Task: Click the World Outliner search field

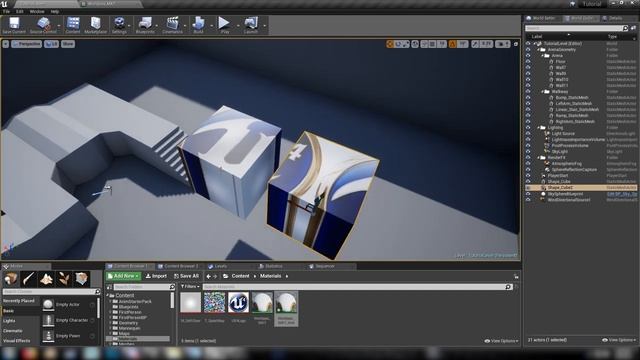Action: [573, 28]
